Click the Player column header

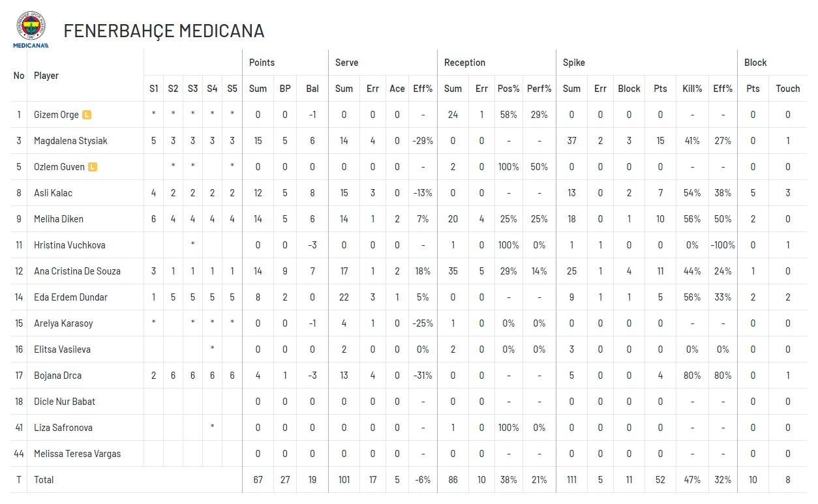46,76
